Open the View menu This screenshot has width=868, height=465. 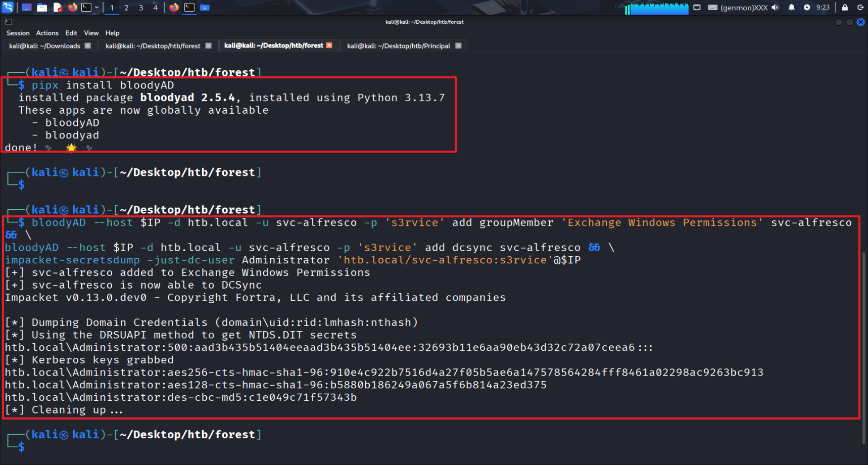click(91, 33)
